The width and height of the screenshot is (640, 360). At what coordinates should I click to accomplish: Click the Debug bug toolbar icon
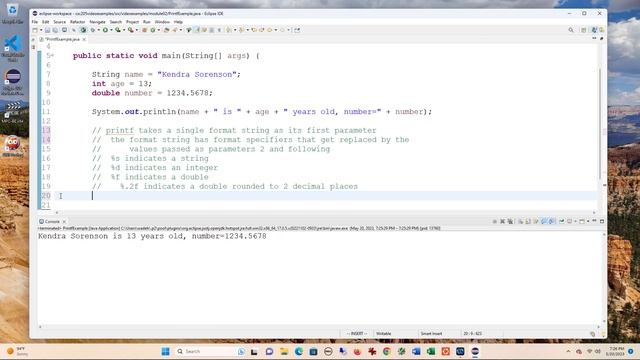[x=93, y=30]
